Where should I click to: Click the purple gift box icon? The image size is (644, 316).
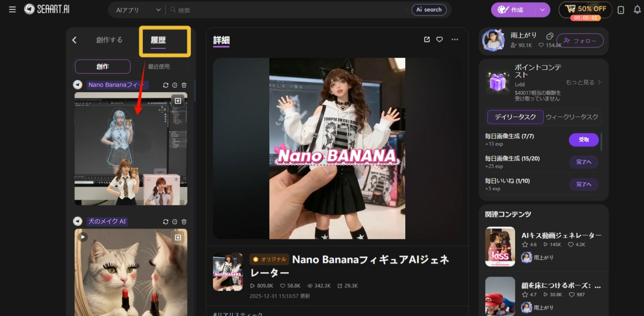tap(498, 81)
